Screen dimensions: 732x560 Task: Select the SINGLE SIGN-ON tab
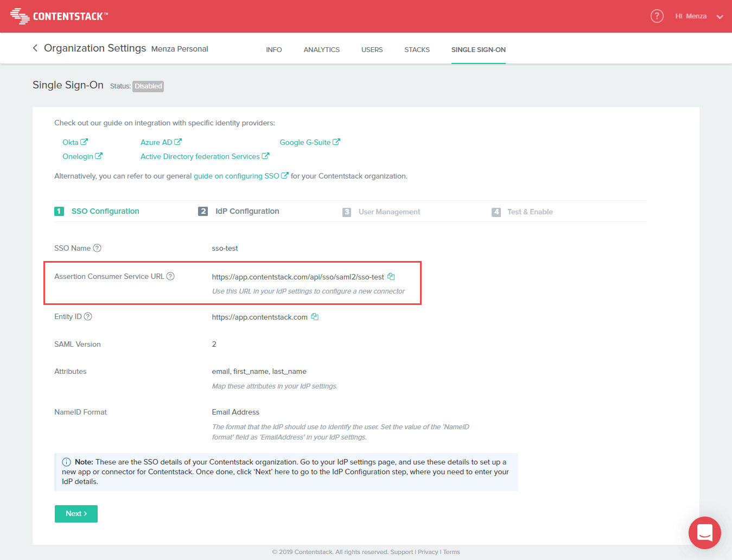click(479, 50)
